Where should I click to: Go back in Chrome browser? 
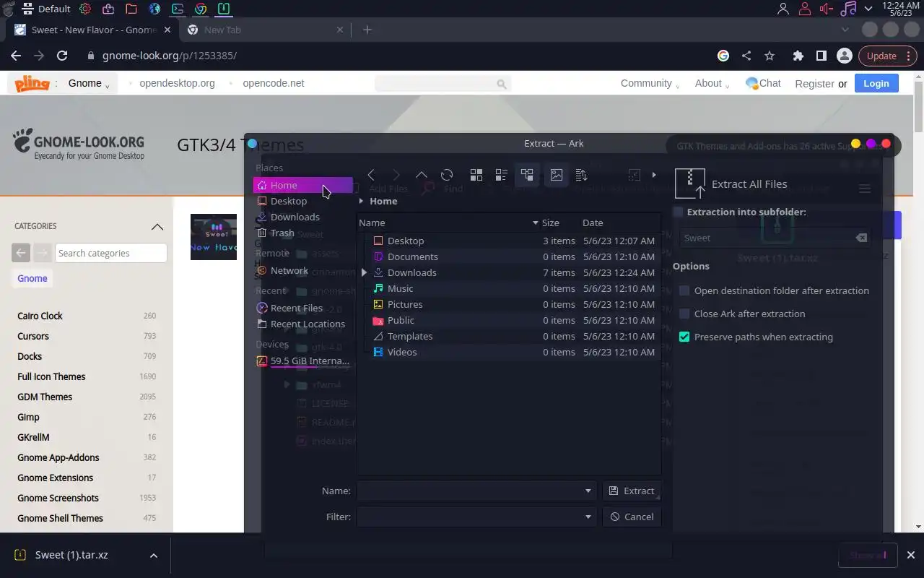point(16,56)
